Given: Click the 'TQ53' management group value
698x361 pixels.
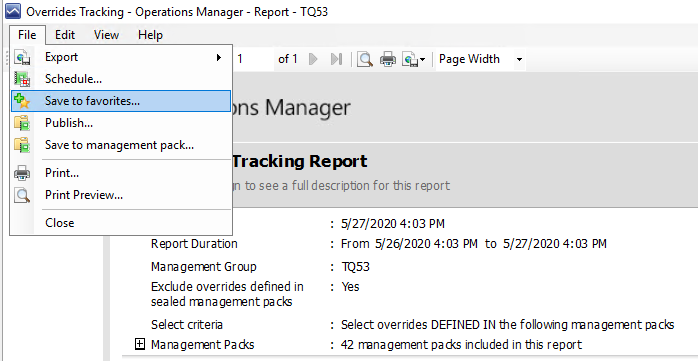Looking at the screenshot, I should click(x=355, y=267).
